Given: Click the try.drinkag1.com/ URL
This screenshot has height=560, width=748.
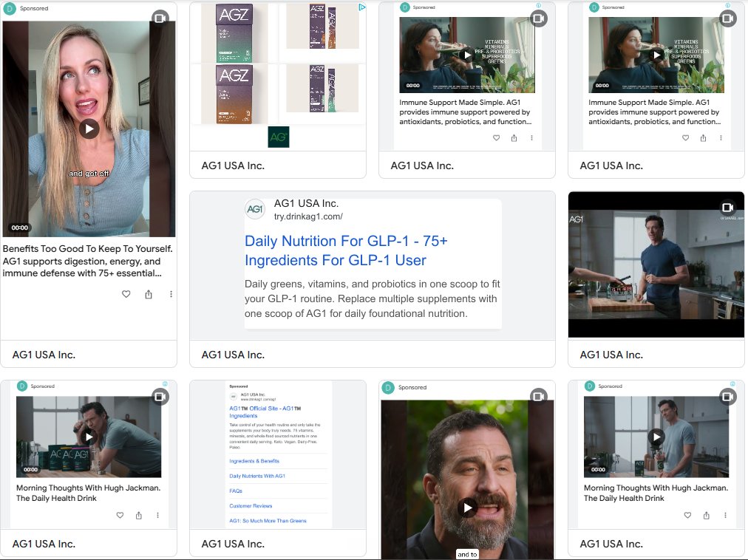Looking at the screenshot, I should 308,216.
